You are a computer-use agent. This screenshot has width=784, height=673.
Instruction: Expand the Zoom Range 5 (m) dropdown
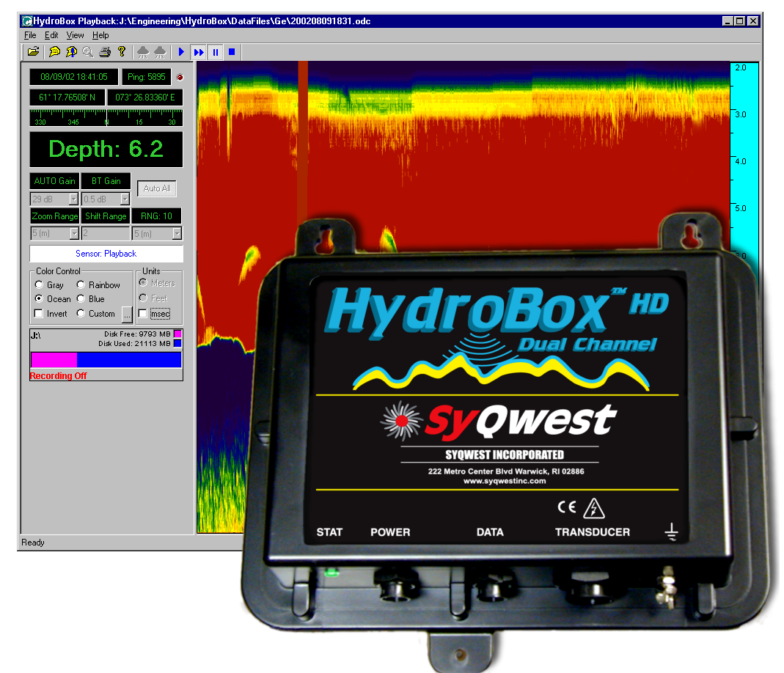click(74, 233)
